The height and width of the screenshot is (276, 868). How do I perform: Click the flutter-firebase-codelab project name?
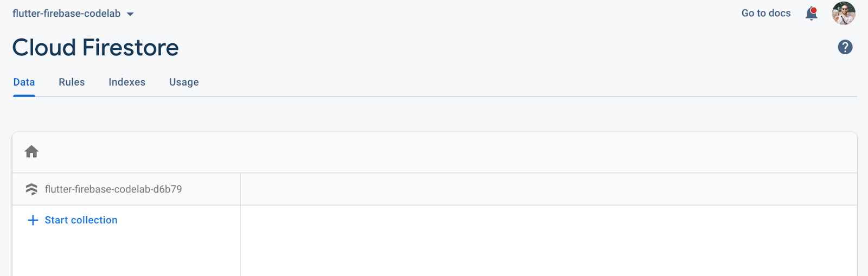click(x=66, y=14)
